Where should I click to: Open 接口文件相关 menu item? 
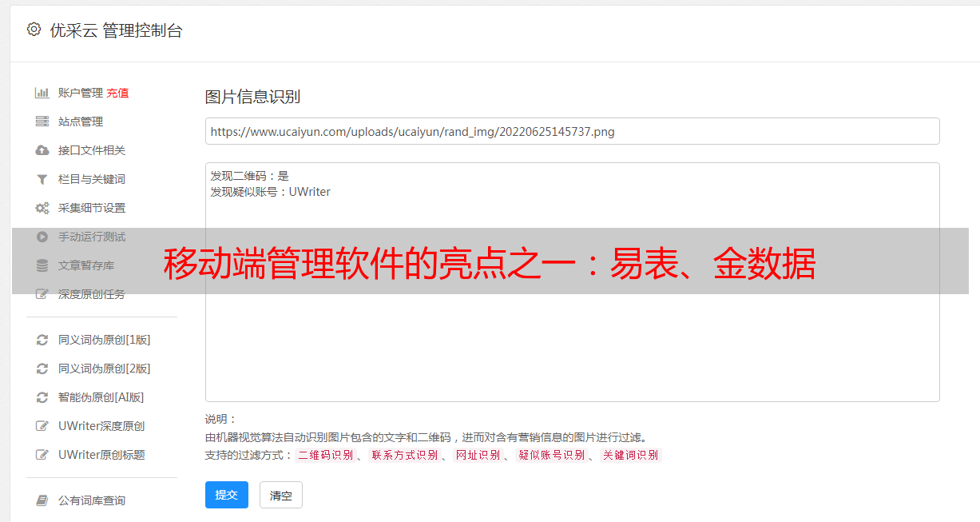tap(92, 150)
